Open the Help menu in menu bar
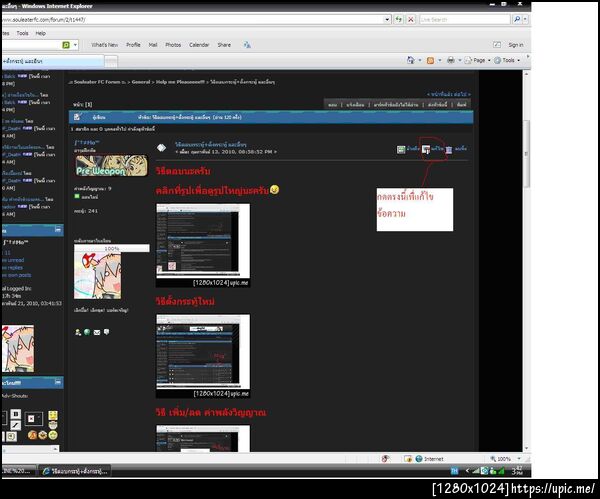Viewport: 600px width, 499px height. [x=41, y=33]
